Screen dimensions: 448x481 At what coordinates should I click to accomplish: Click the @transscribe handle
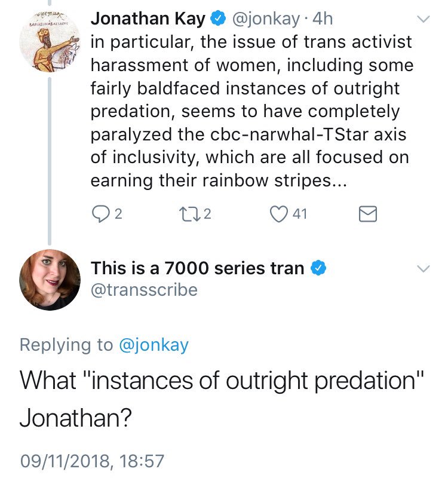tap(144, 290)
